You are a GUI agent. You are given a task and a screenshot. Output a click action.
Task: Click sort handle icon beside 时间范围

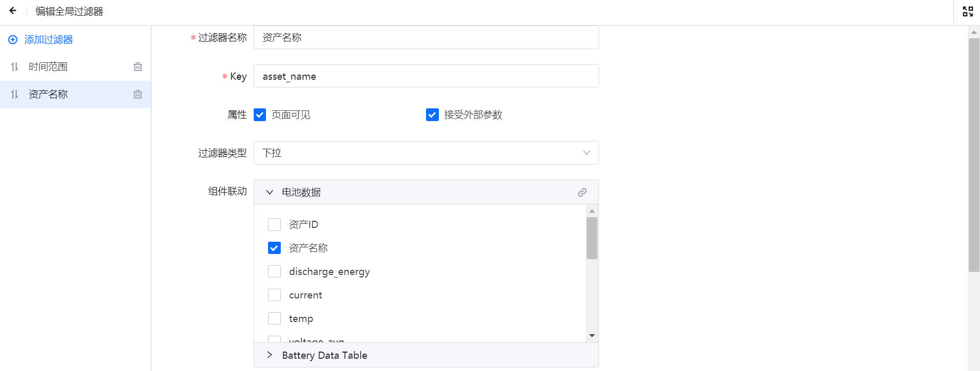(x=14, y=67)
